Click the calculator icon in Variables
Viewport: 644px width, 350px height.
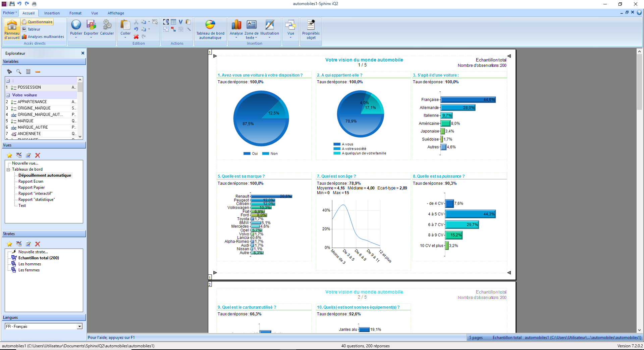(x=29, y=72)
